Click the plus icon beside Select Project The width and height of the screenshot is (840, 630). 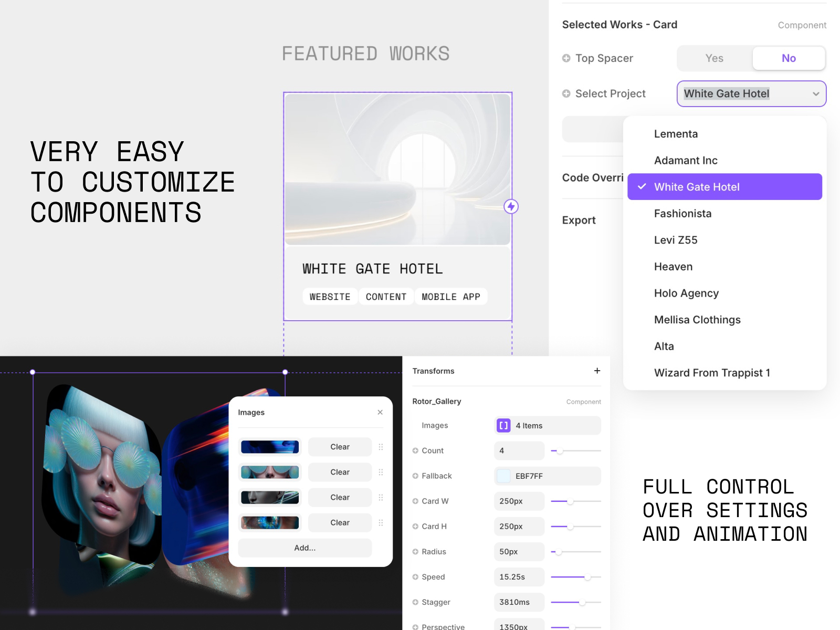[566, 93]
